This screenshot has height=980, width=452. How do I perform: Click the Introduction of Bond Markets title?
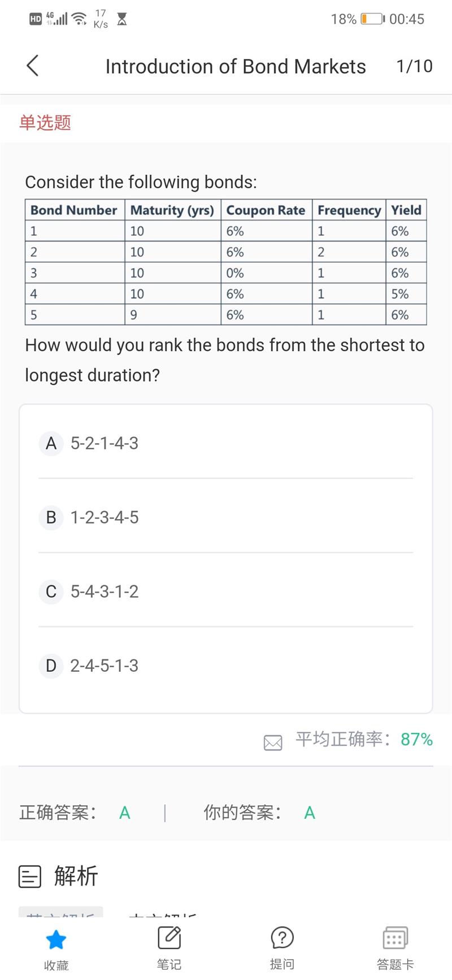click(x=236, y=67)
